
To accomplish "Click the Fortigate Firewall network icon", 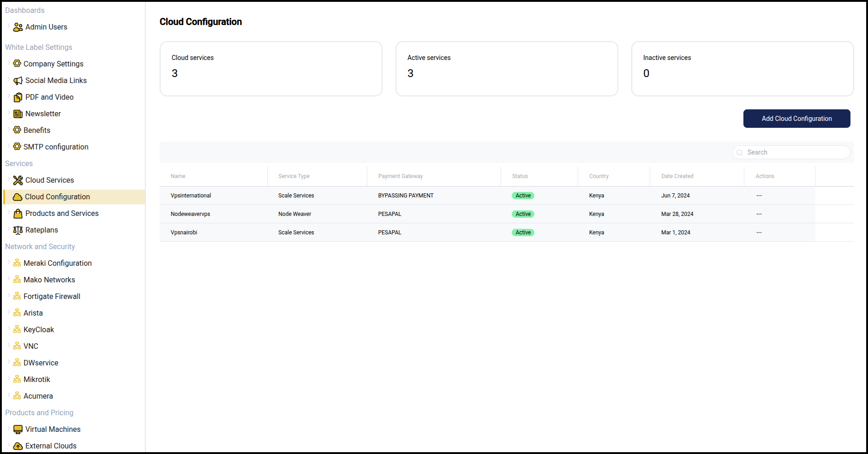I will pyautogui.click(x=17, y=296).
